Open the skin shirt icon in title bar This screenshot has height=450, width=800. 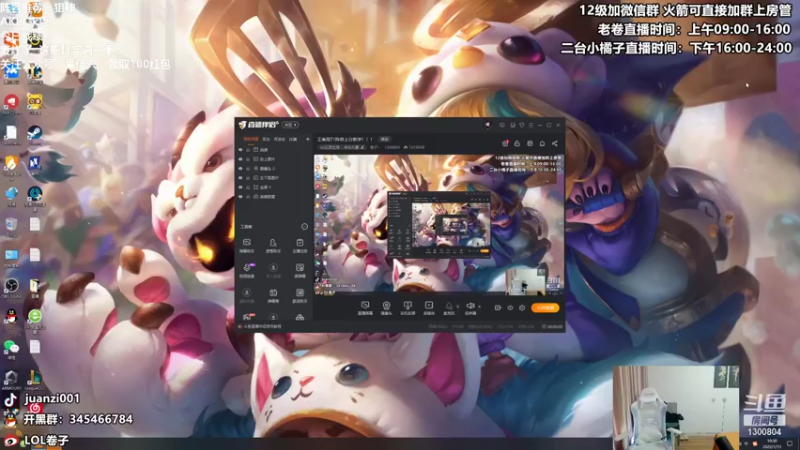coord(521,125)
